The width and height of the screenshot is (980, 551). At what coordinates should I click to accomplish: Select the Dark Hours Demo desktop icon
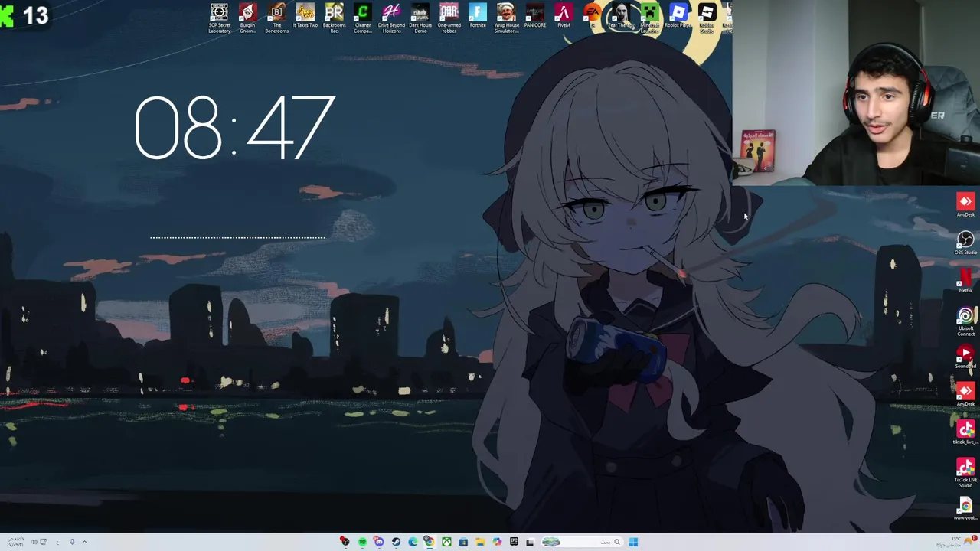(x=420, y=18)
